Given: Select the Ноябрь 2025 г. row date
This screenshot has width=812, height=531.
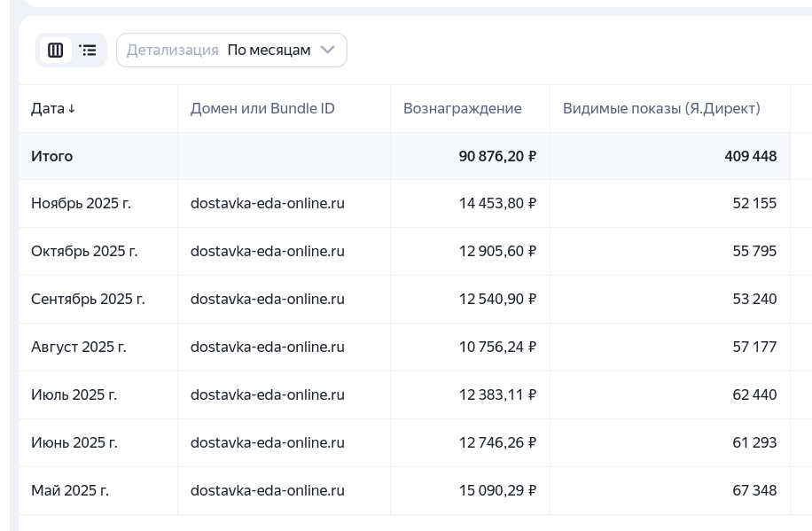Looking at the screenshot, I should 81,204.
